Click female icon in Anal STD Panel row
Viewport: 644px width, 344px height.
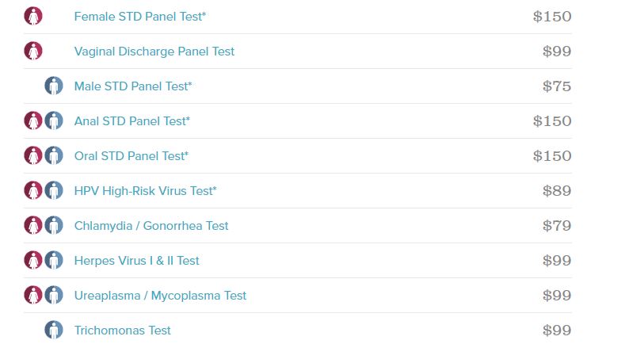point(33,120)
